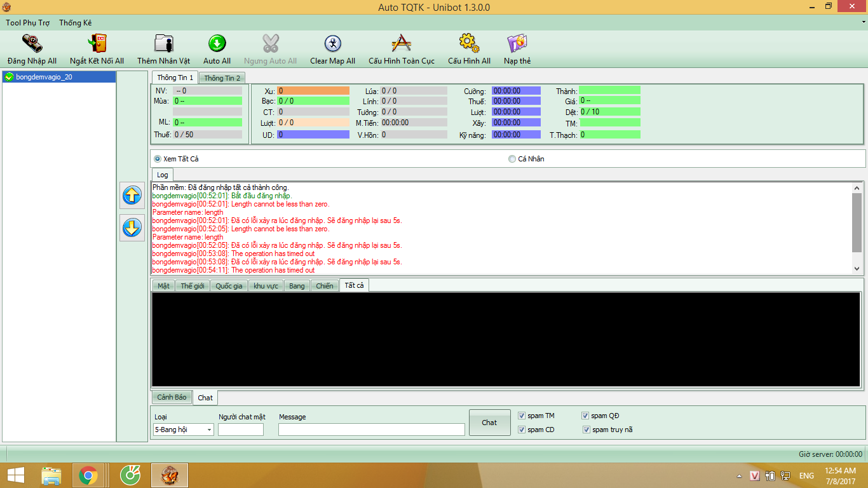Open Cảnh Báo tab
This screenshot has height=488, width=868.
tap(172, 397)
